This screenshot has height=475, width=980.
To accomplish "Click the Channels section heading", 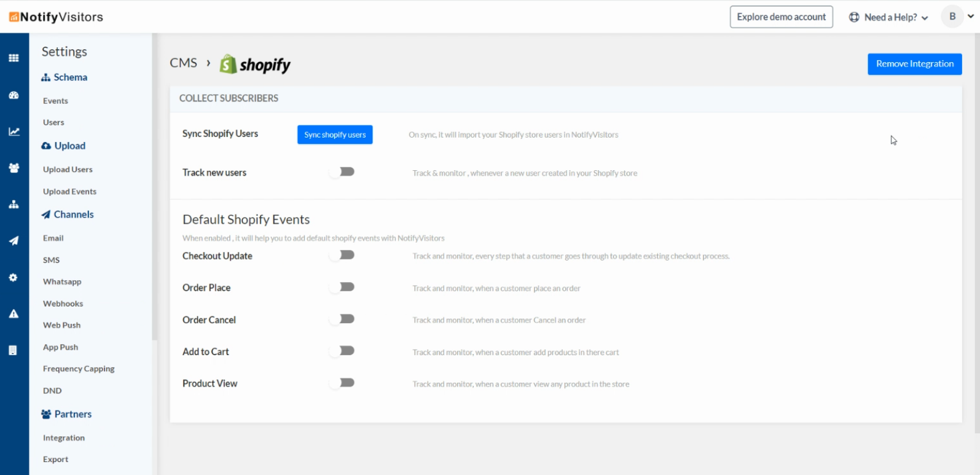I will coord(74,214).
